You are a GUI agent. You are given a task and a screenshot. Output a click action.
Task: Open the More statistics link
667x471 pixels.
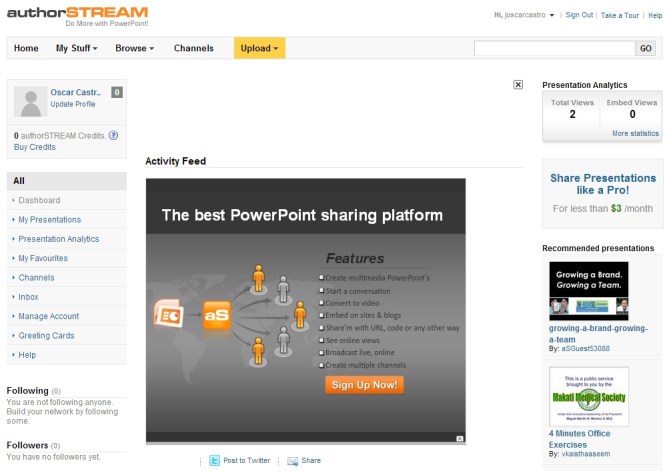tap(635, 133)
